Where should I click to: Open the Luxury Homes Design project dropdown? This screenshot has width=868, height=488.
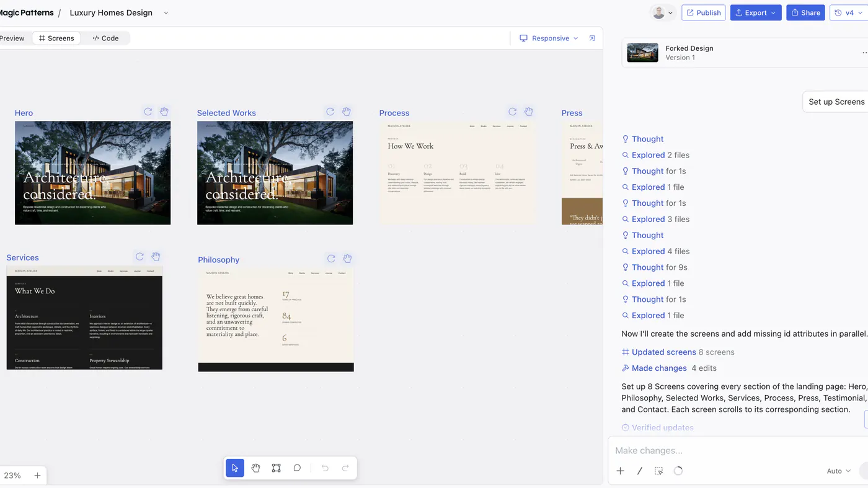pos(166,13)
